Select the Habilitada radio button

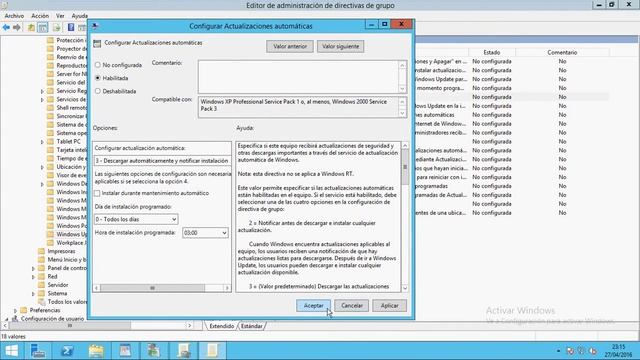coord(98,78)
